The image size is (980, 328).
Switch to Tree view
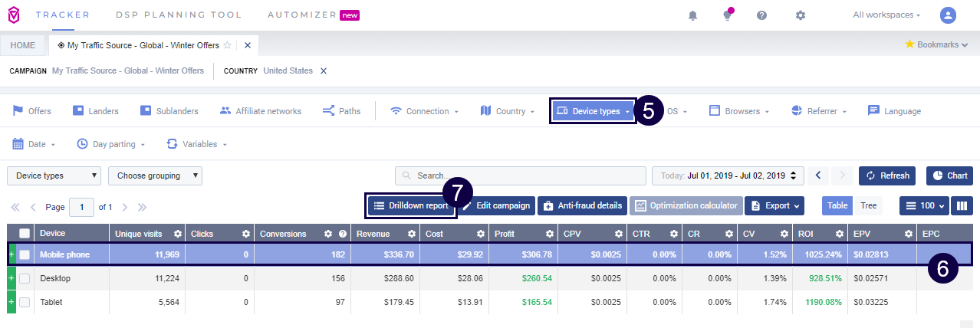[x=868, y=205]
